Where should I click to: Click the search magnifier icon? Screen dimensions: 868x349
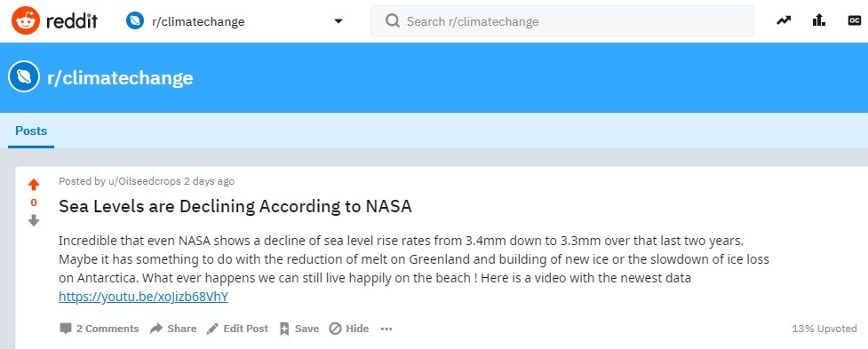point(393,21)
